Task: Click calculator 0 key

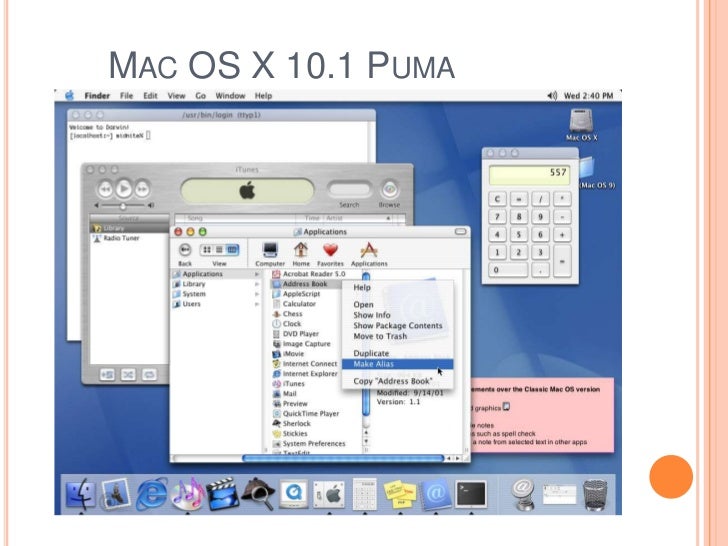Action: tap(508, 270)
